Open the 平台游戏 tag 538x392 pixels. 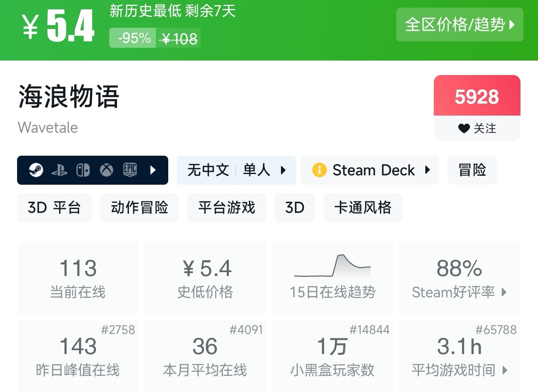tap(226, 208)
